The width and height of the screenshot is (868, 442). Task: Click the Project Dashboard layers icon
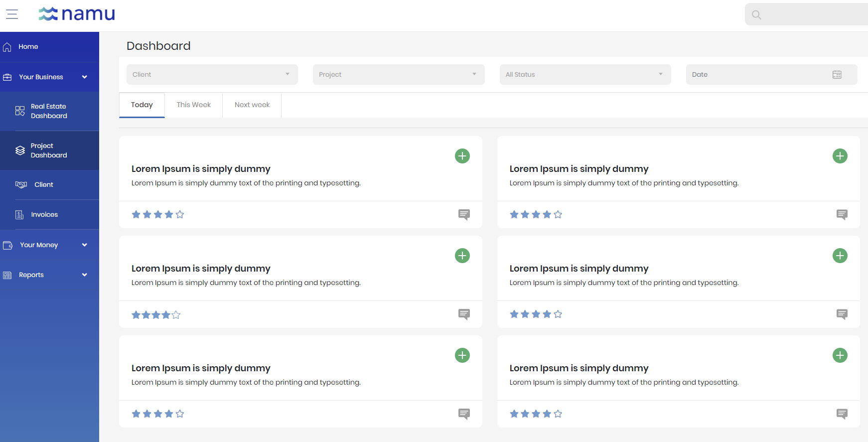(20, 150)
